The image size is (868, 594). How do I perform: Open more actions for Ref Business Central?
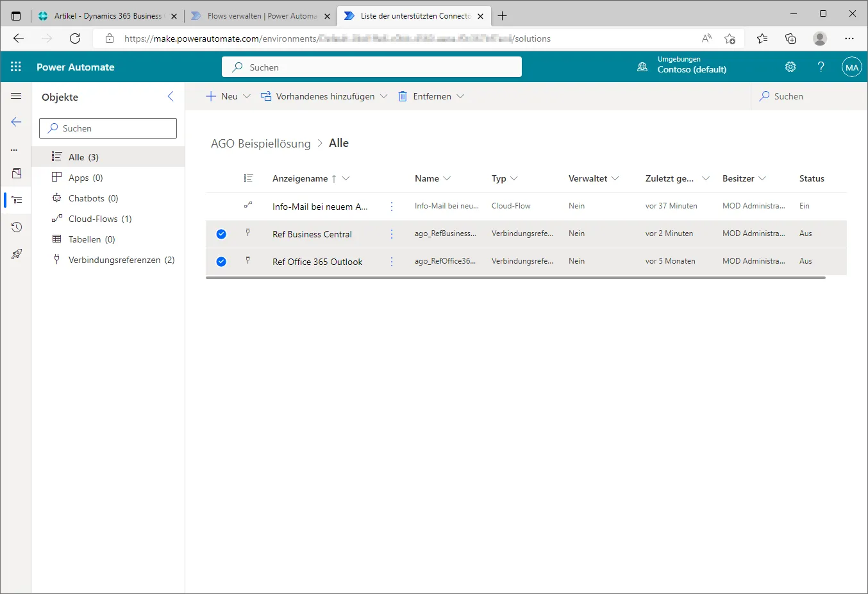click(x=392, y=234)
